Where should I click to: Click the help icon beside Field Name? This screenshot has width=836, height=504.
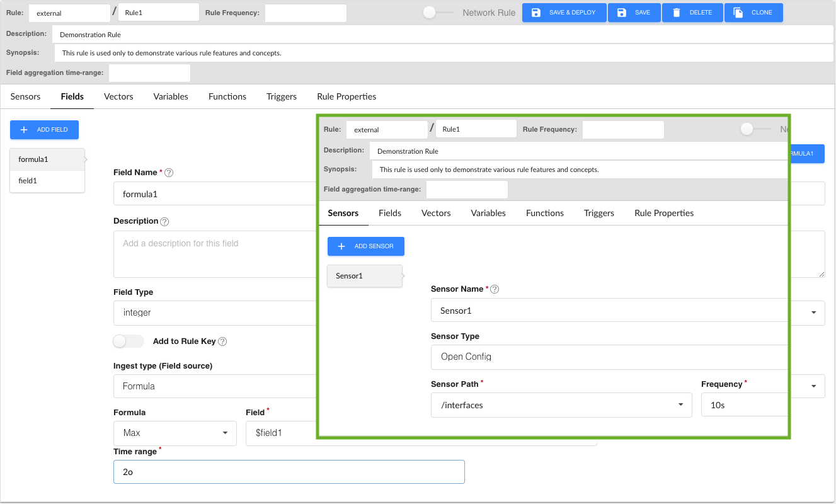coord(169,173)
